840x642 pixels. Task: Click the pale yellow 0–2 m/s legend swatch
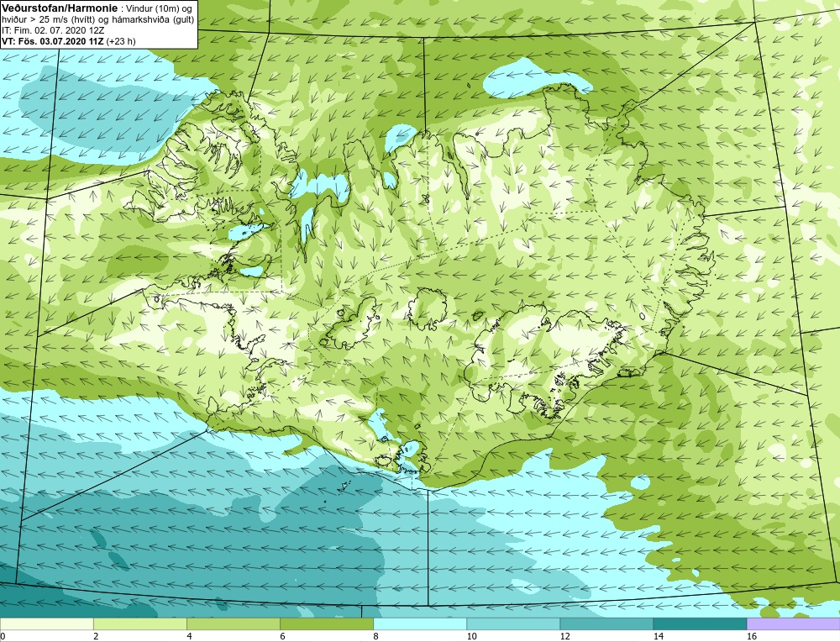46,624
